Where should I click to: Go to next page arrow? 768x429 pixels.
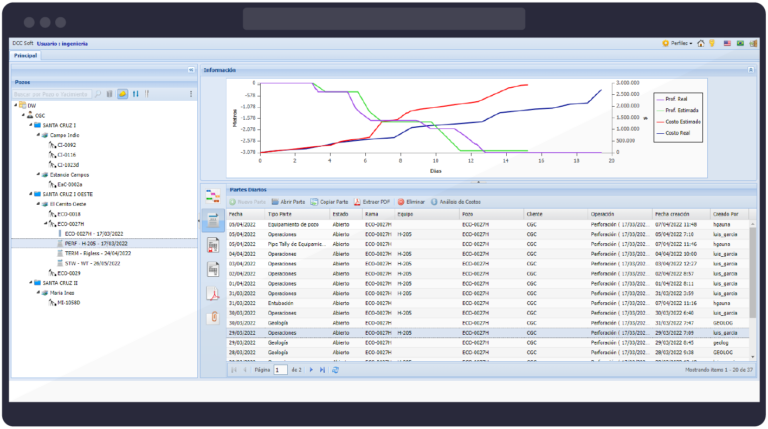click(x=311, y=370)
